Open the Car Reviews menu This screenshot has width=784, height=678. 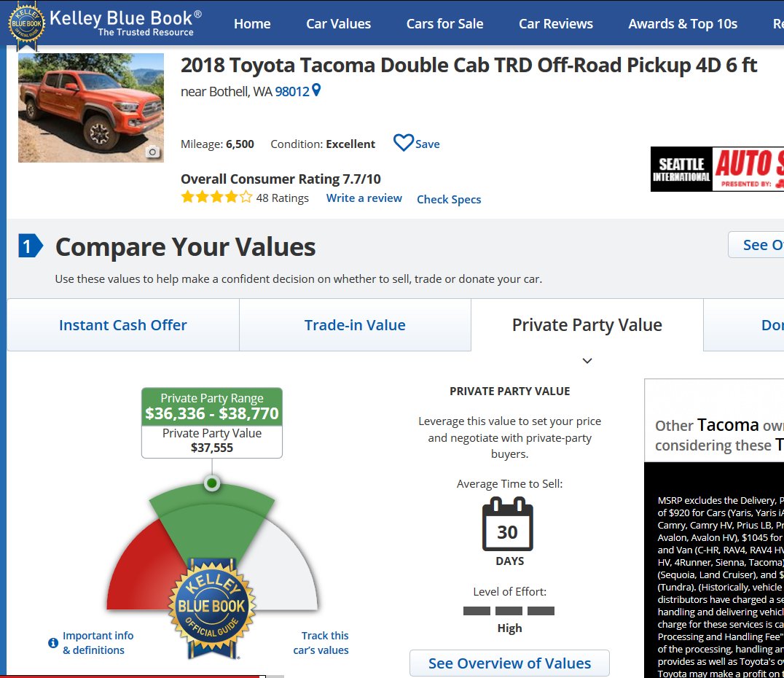(x=556, y=23)
